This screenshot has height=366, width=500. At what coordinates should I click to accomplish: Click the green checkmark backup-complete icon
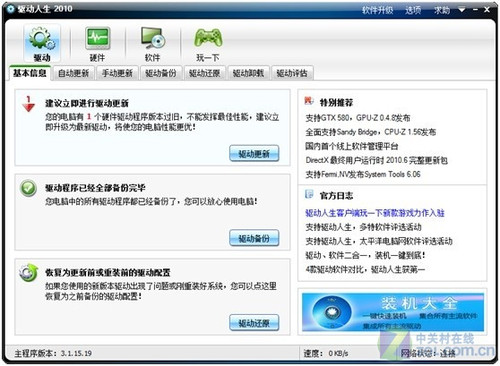coord(28,188)
